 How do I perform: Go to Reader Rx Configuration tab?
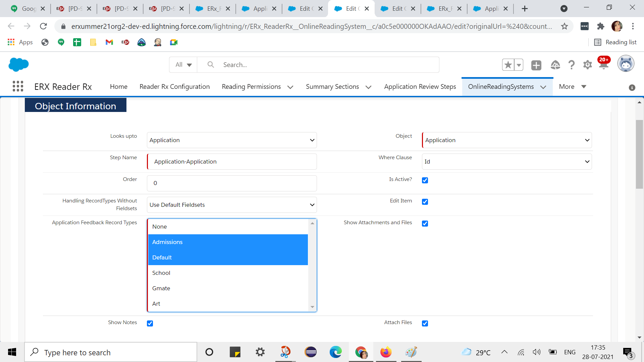coord(174,87)
